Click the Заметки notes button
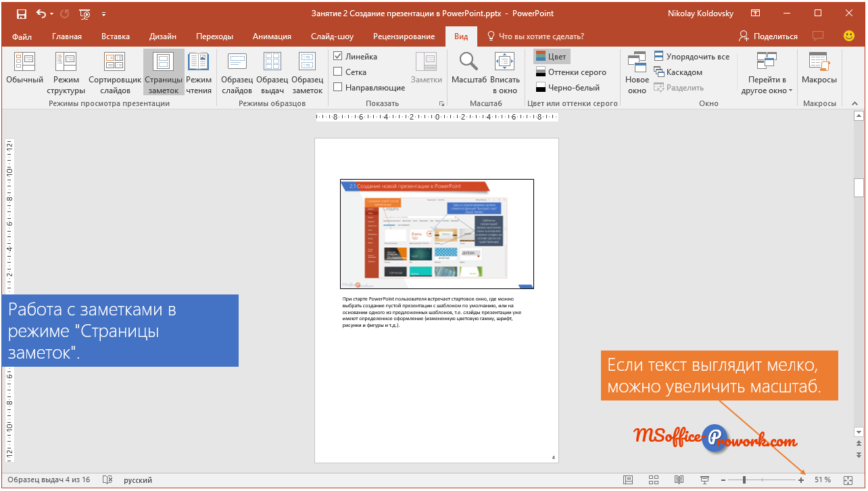The height and width of the screenshot is (491, 868). pyautogui.click(x=427, y=68)
